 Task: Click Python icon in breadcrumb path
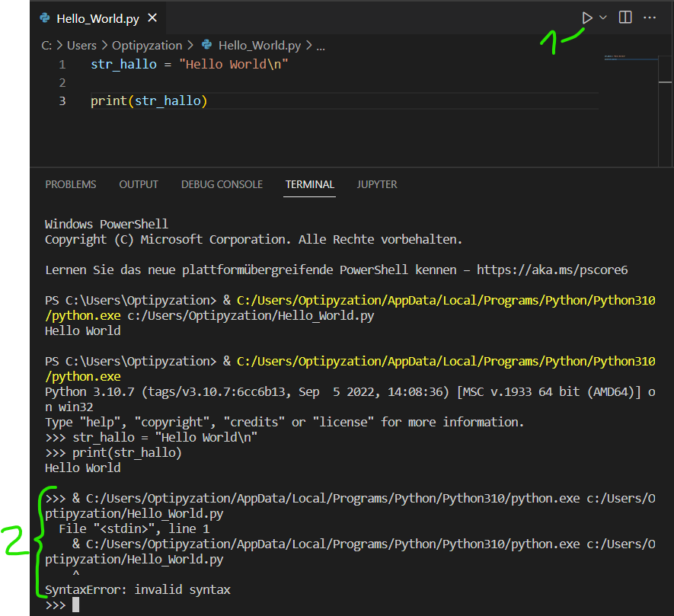tap(206, 45)
